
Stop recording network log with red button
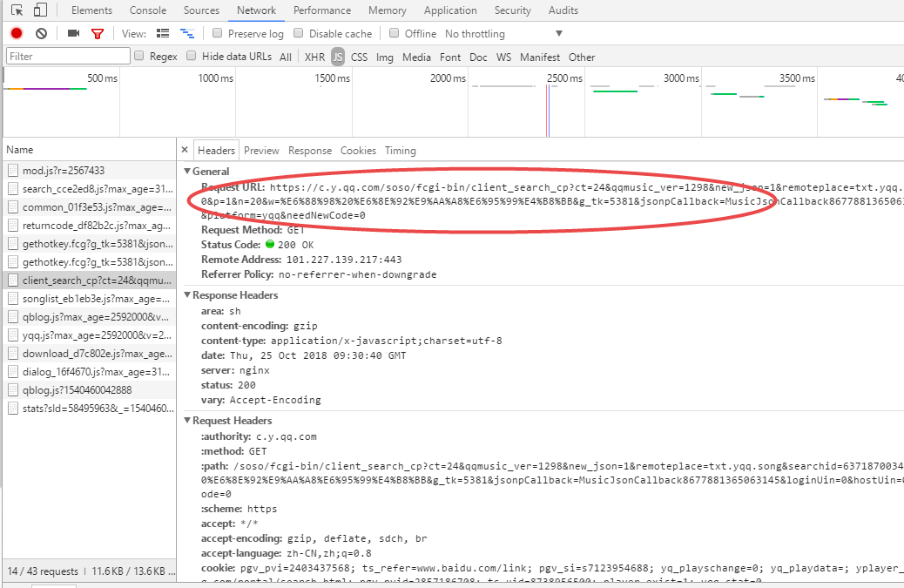tap(17, 33)
